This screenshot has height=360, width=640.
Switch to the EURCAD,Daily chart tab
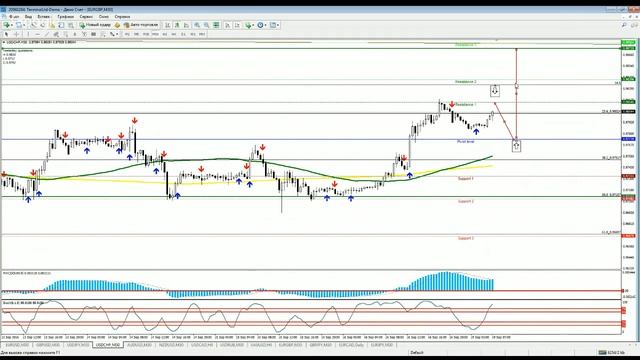[x=351, y=345]
